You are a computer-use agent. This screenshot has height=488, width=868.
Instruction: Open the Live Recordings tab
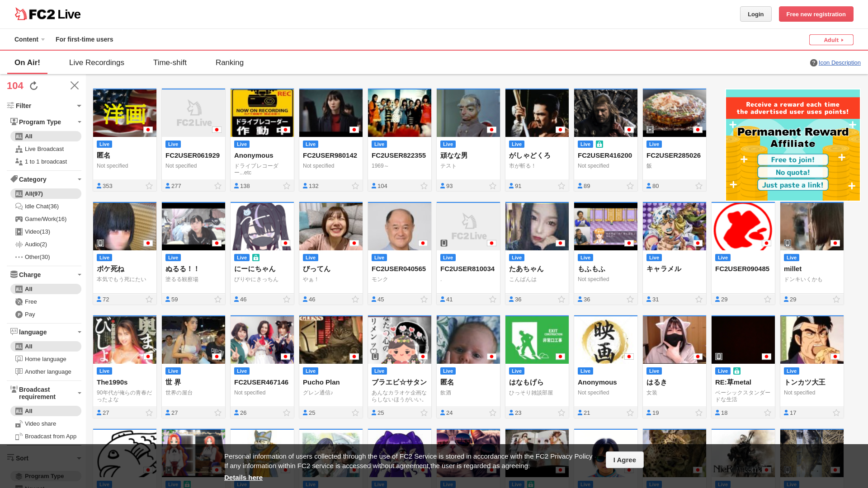[96, 63]
